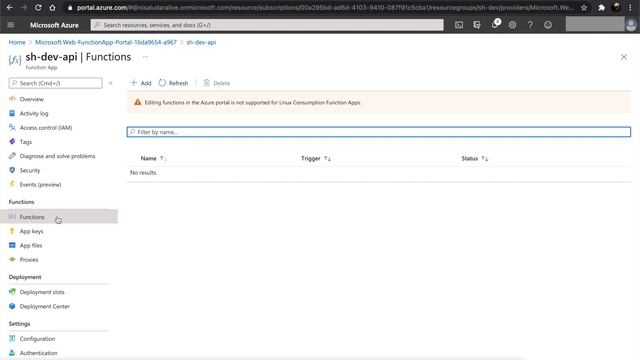
Task: Click the Microsoft Azure logo text
Action: click(54, 25)
